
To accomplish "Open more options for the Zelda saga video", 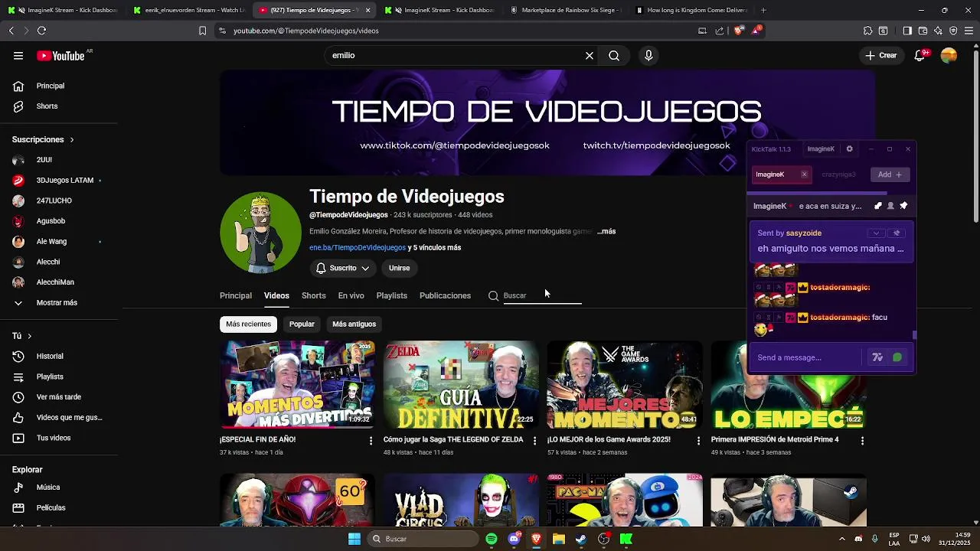I will (534, 441).
